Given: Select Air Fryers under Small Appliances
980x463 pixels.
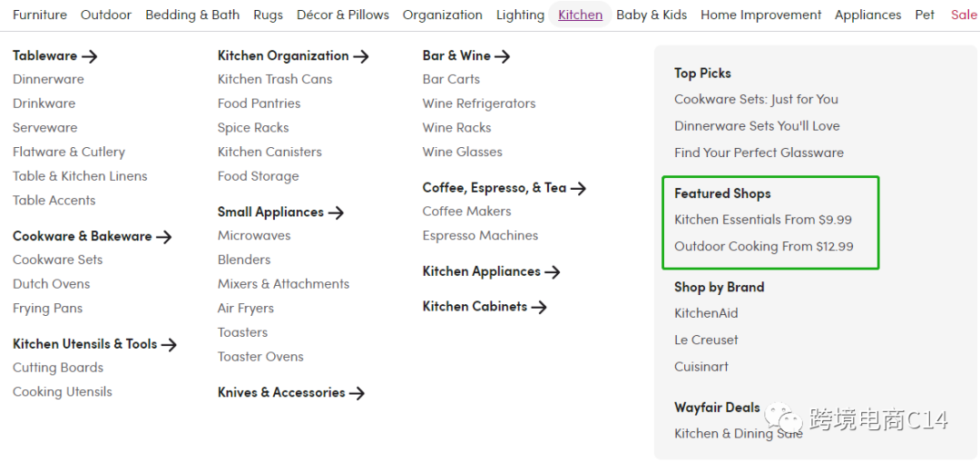Looking at the screenshot, I should pos(245,309).
